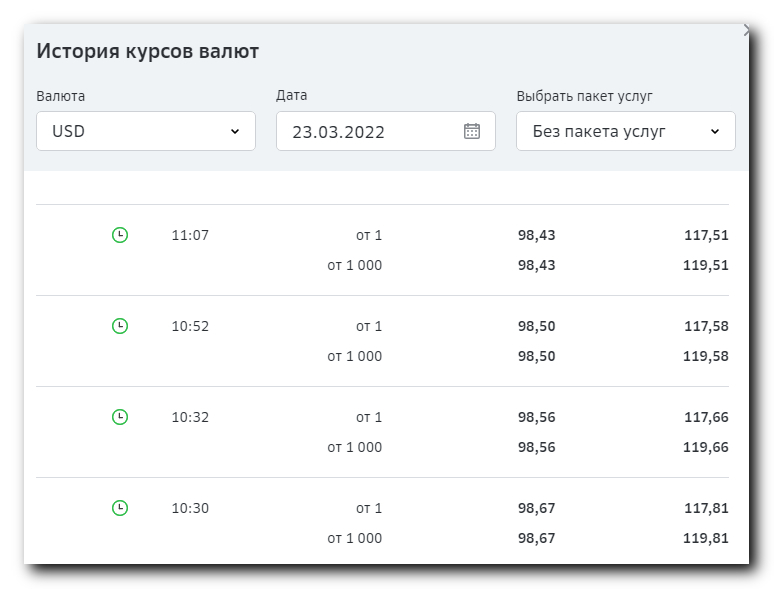This screenshot has height=589, width=774.
Task: Click the История курсов валют heading
Action: click(148, 52)
